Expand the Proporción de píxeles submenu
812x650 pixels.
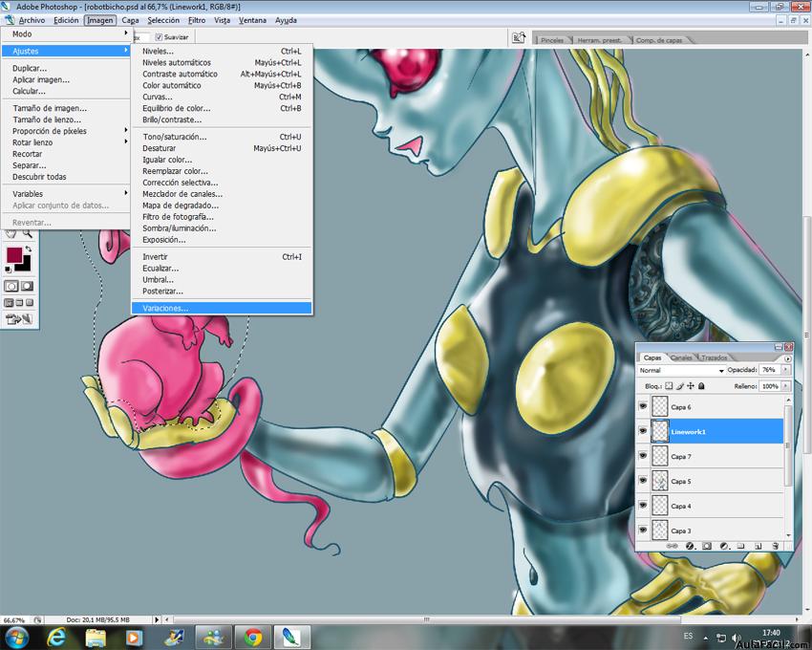[x=66, y=131]
